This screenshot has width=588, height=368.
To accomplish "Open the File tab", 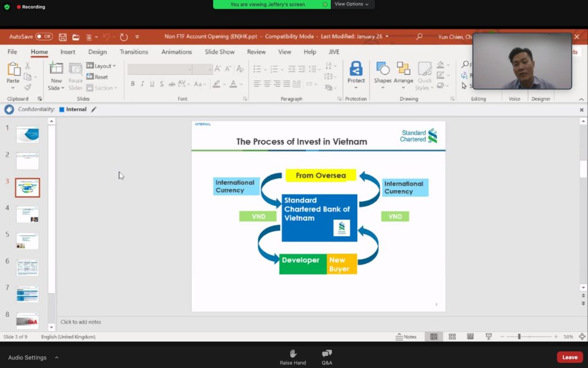I will [x=12, y=52].
